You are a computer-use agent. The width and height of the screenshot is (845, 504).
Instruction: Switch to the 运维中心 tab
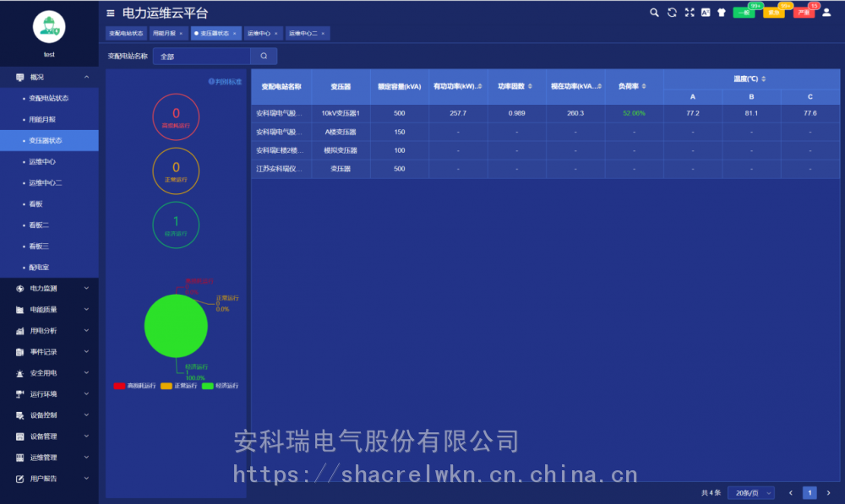pyautogui.click(x=259, y=34)
